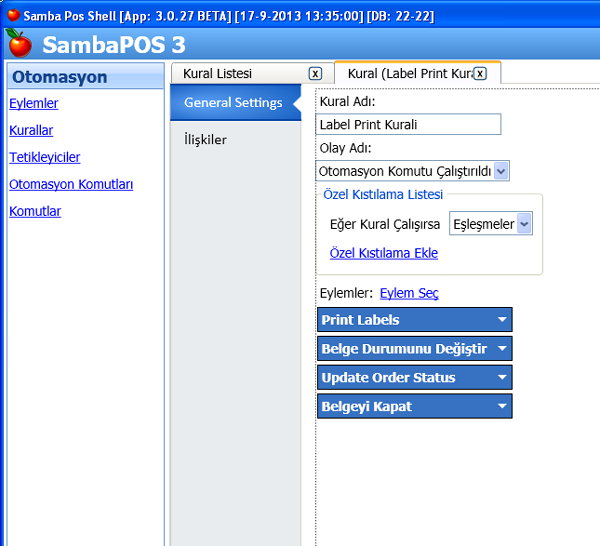Click the Eylem Seç link
The image size is (600, 546).
(x=409, y=293)
